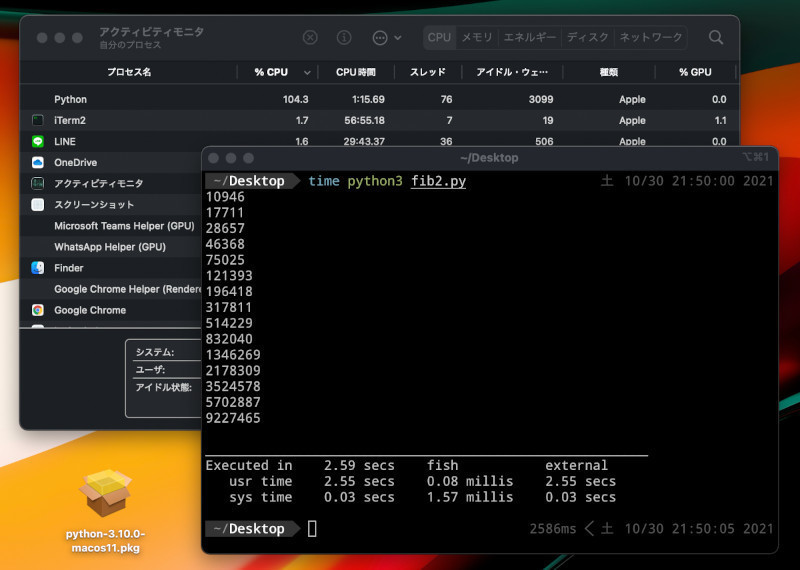The image size is (800, 570).
Task: Open the ディスク tab
Action: [x=587, y=37]
